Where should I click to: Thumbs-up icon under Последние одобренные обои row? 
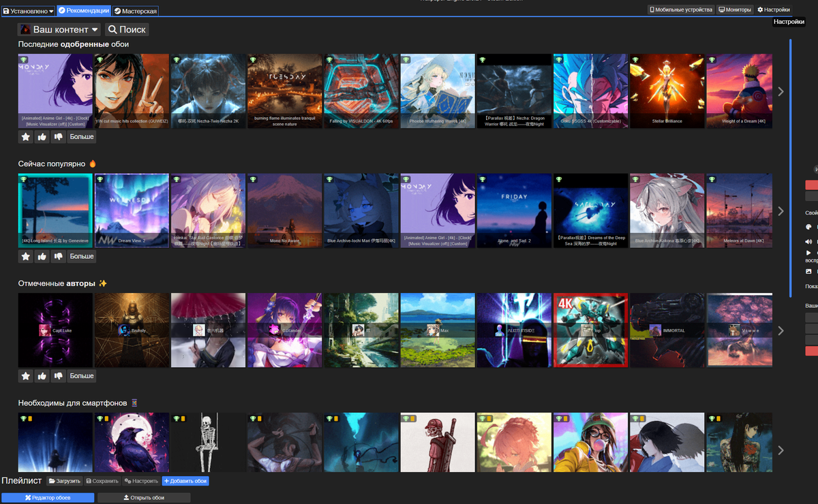tap(42, 137)
